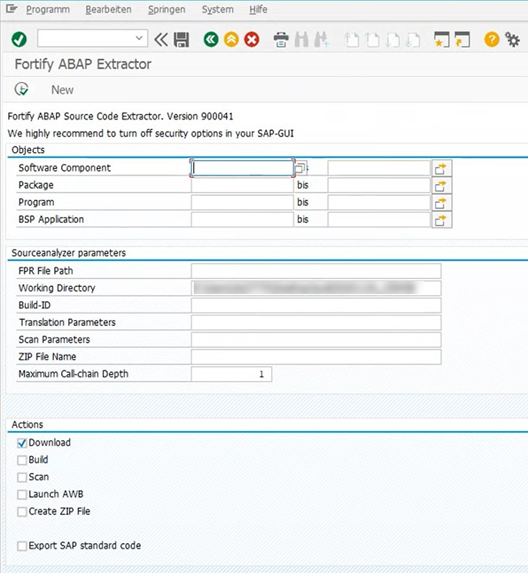Click the Create New Session icon
The width and height of the screenshot is (528, 573).
pyautogui.click(x=442, y=39)
